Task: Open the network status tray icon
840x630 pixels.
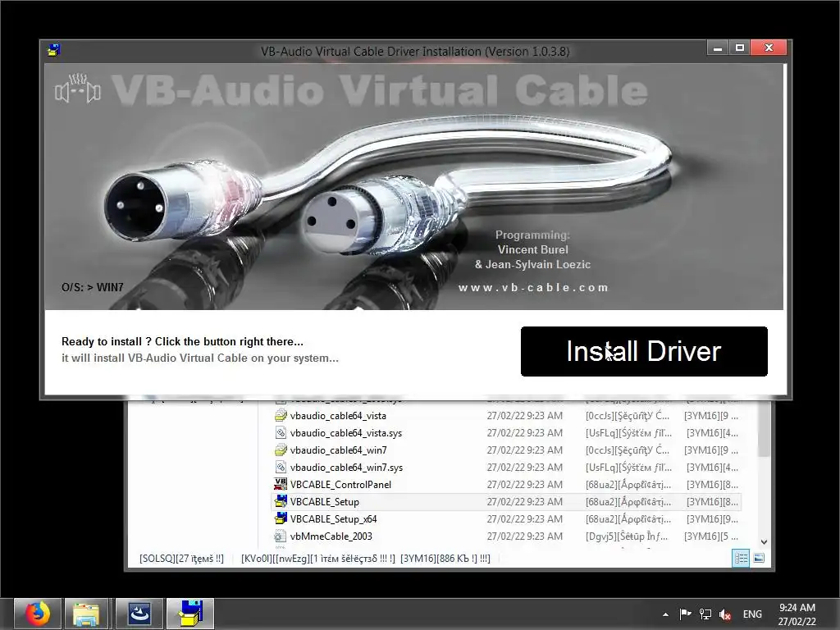Action: [x=705, y=614]
